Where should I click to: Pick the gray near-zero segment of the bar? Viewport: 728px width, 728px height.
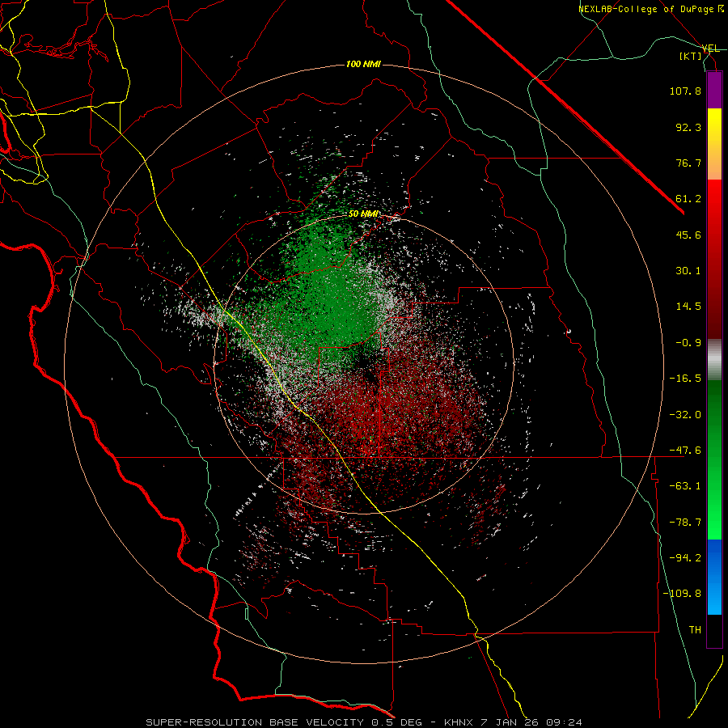click(714, 360)
